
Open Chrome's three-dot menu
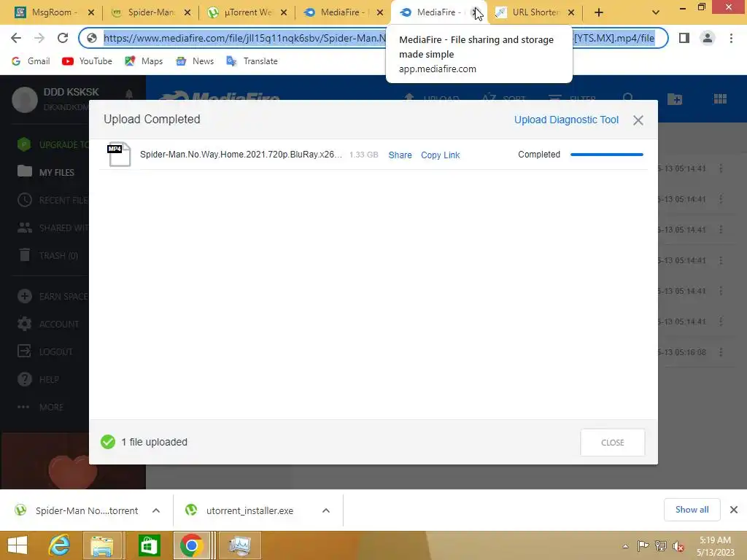click(x=731, y=38)
